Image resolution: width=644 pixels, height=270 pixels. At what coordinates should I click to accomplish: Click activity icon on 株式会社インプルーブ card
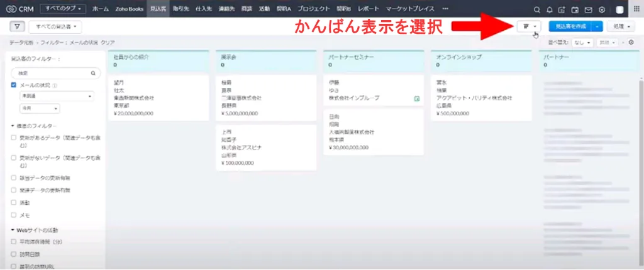pos(417,99)
